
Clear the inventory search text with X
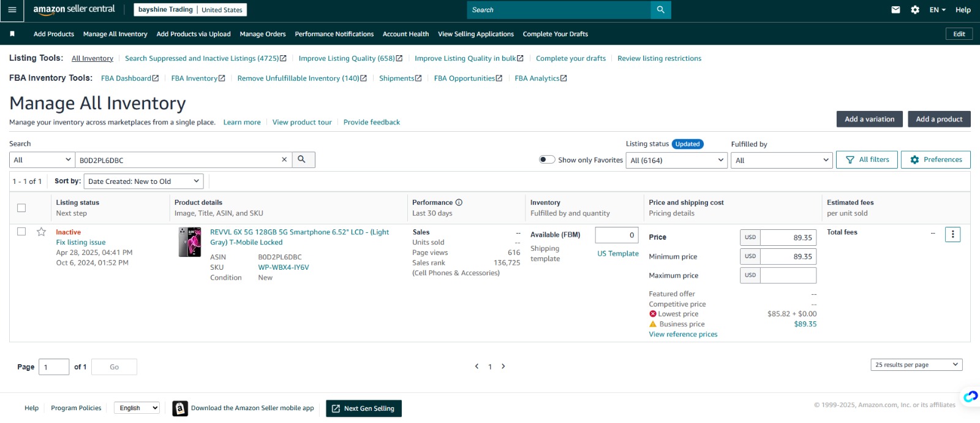point(284,159)
